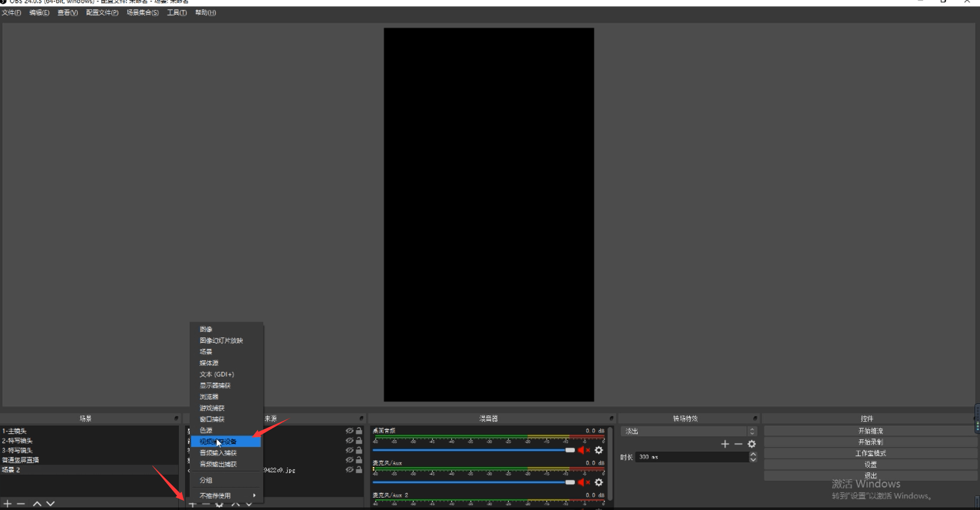Click the 桌面音频 volume slider handle
980x510 pixels.
[x=570, y=450]
